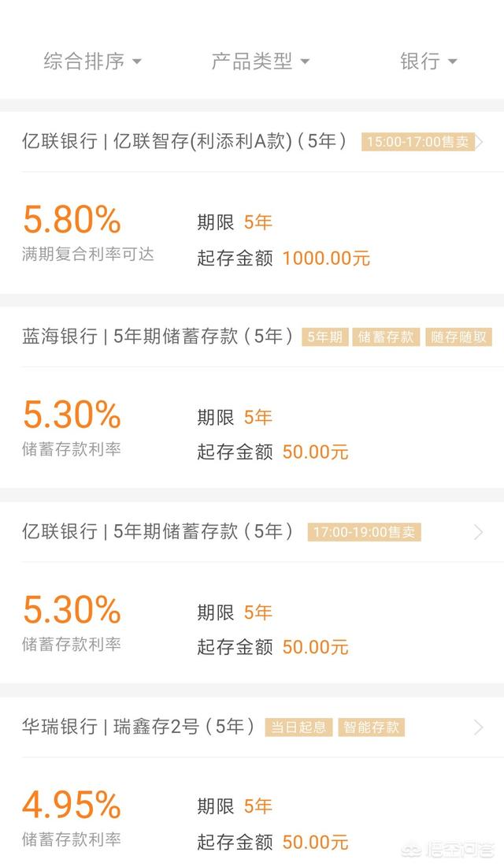Screen dimensions: 504x867
Task: Expand the 产品类型 filter dropdown
Action: coord(260,61)
